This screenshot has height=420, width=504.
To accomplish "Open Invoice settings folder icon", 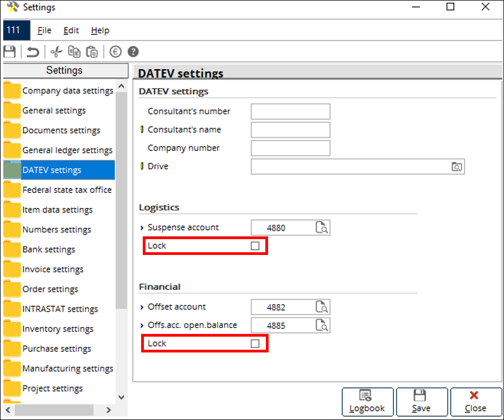I will click(x=12, y=269).
